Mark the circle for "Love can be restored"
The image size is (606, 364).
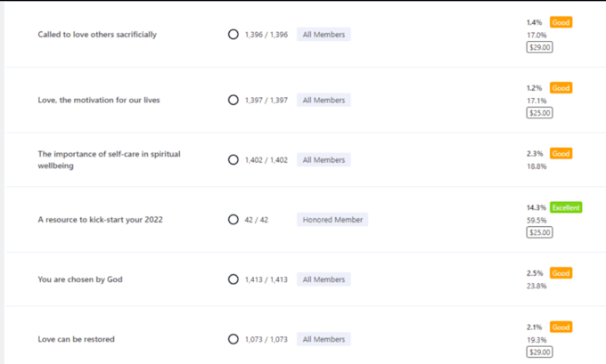click(x=233, y=339)
